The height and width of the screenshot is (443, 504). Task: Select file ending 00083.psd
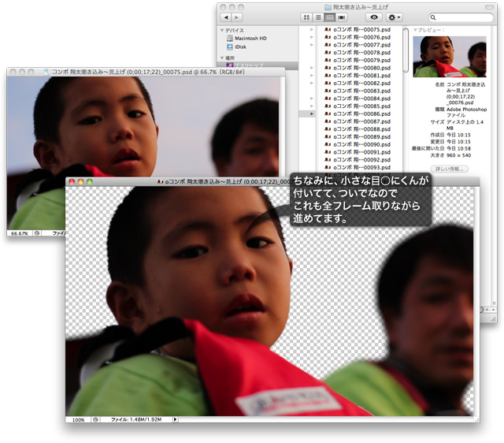pyautogui.click(x=358, y=91)
